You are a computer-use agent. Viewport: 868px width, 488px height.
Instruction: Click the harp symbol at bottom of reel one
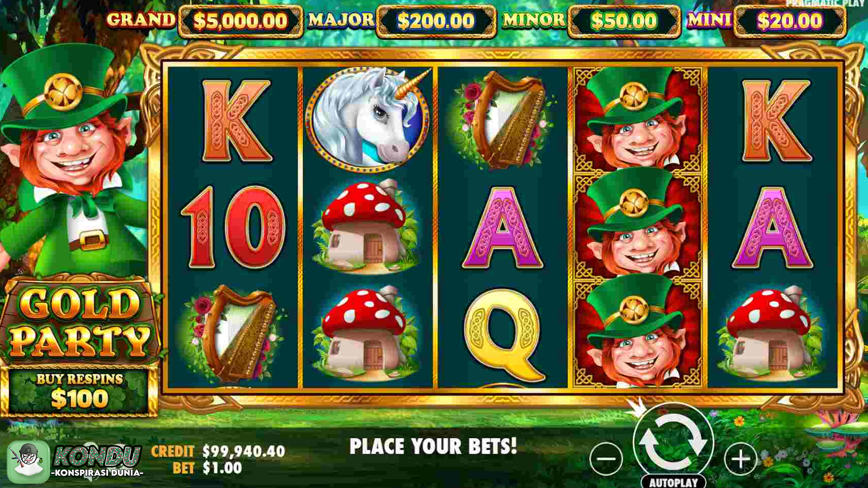tap(233, 334)
